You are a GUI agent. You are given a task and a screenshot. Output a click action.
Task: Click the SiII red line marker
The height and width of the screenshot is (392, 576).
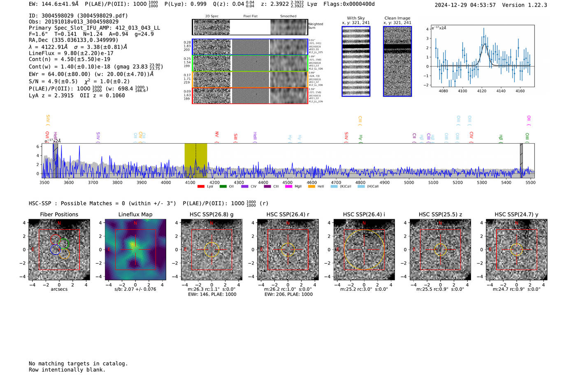point(235,137)
